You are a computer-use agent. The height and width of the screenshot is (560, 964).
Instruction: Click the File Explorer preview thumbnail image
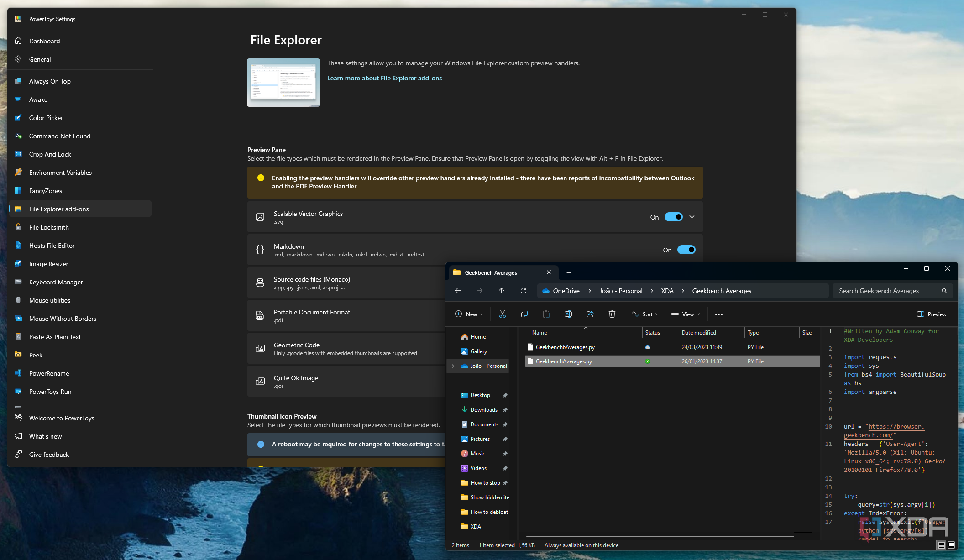click(283, 83)
